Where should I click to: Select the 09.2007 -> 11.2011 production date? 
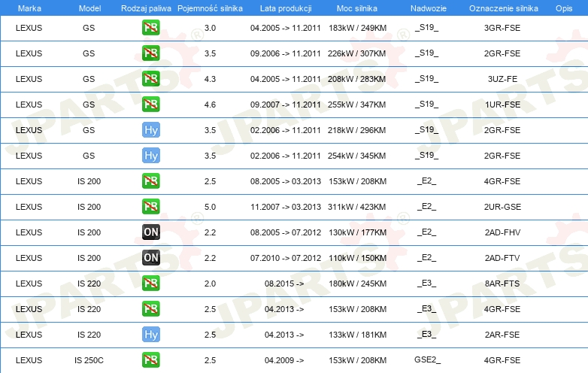[x=286, y=105]
